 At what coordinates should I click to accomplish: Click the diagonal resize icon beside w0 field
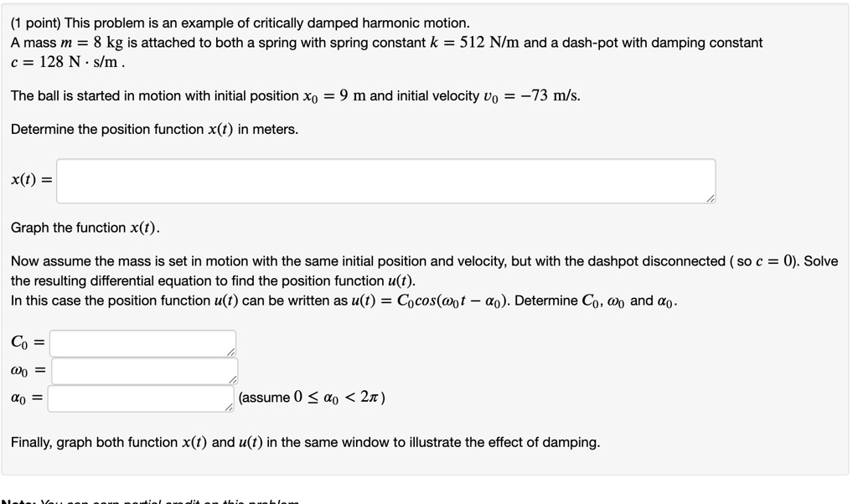232,379
